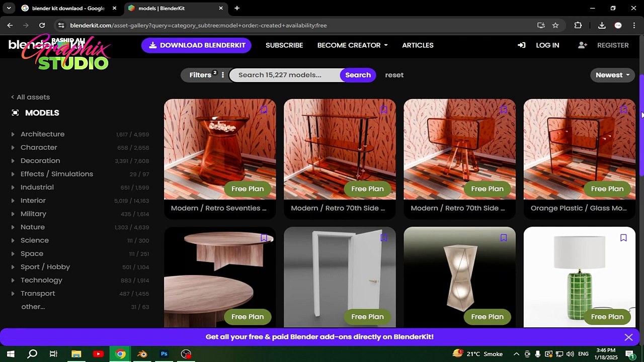
Task: Click the log in arrow icon
Action: pyautogui.click(x=522, y=45)
